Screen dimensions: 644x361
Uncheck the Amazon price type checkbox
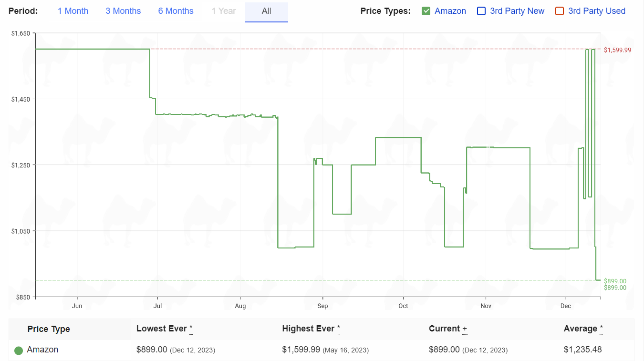426,11
